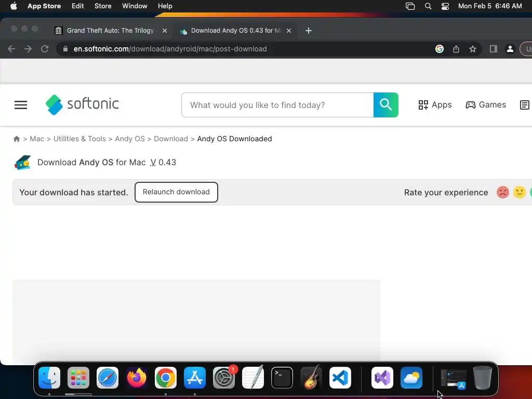Open the Softonic hamburger menu

coord(21,105)
